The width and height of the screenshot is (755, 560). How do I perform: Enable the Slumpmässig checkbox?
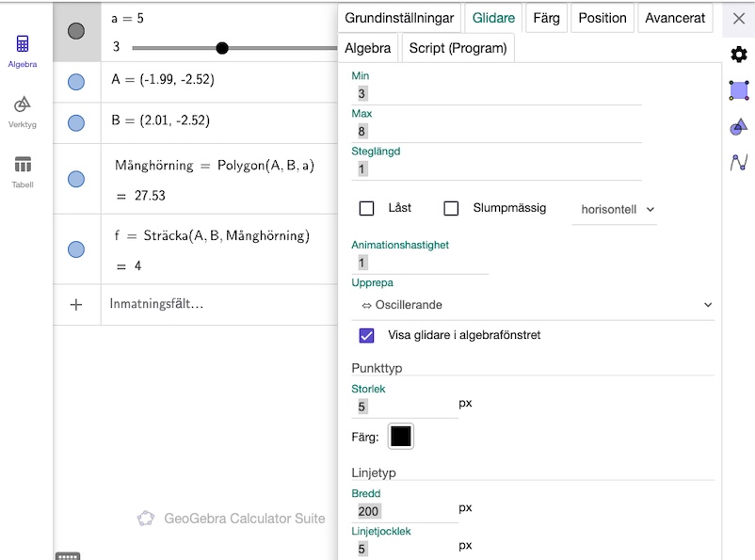click(451, 209)
